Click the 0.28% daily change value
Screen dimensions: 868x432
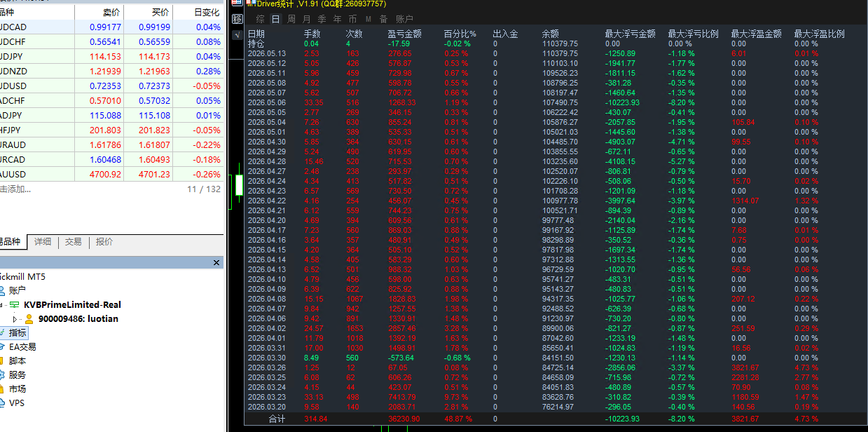208,71
